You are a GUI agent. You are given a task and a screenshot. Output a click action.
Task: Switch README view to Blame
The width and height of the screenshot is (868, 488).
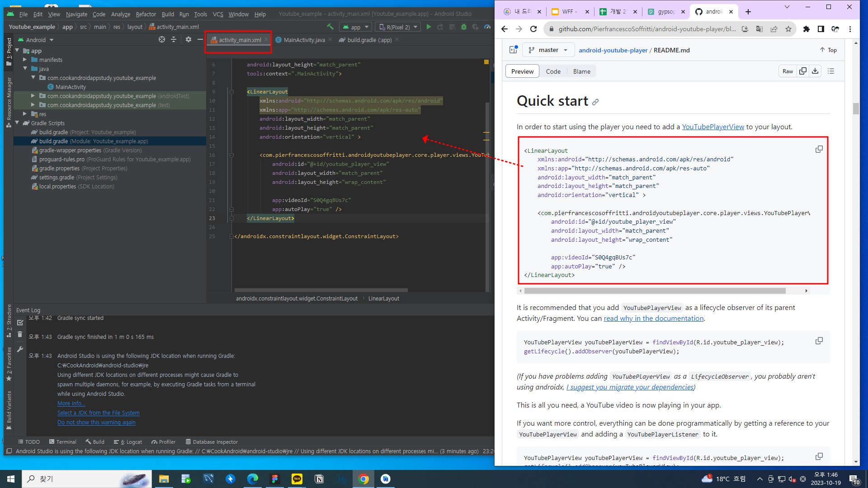click(581, 71)
